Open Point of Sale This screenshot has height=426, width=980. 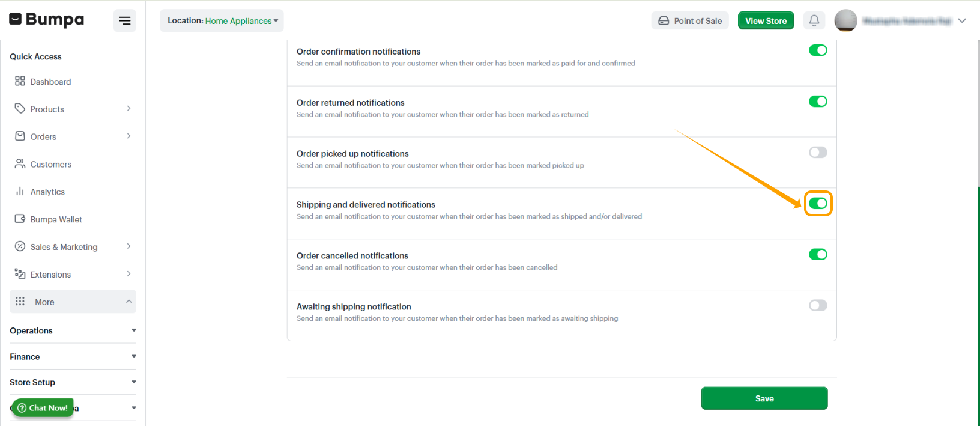click(690, 20)
